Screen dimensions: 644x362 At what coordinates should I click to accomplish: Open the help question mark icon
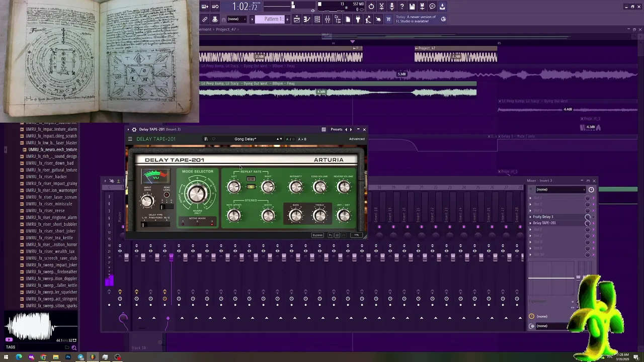tap(402, 7)
